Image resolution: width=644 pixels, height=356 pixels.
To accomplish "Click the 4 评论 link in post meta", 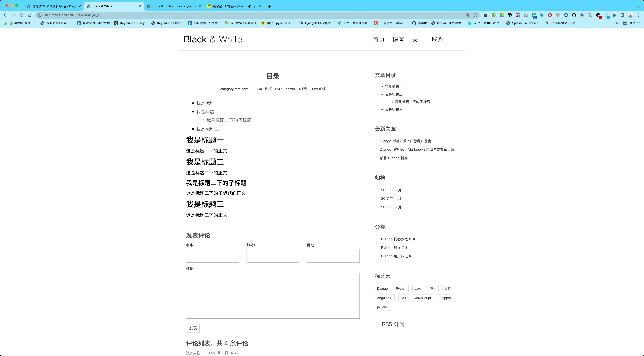I will point(303,89).
